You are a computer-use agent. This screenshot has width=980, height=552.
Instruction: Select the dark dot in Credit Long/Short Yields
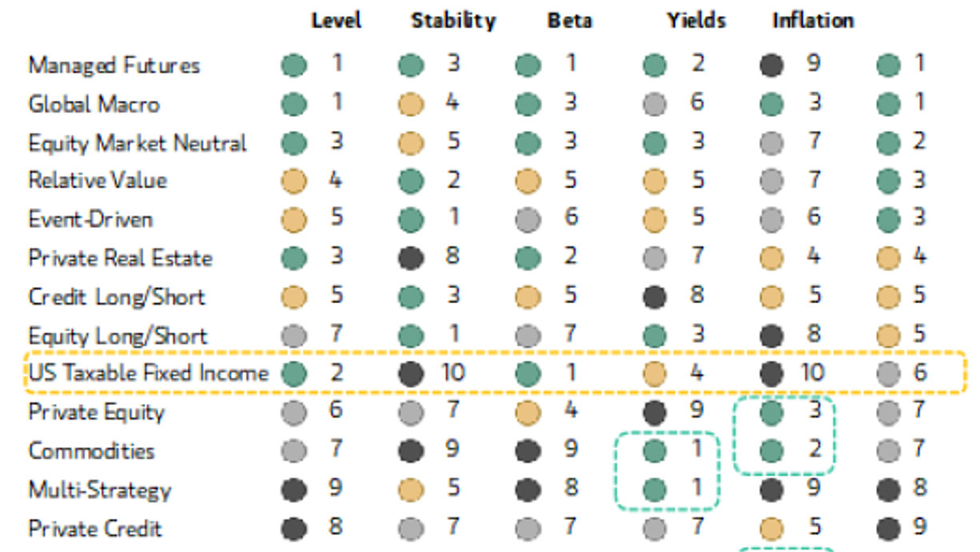(655, 297)
